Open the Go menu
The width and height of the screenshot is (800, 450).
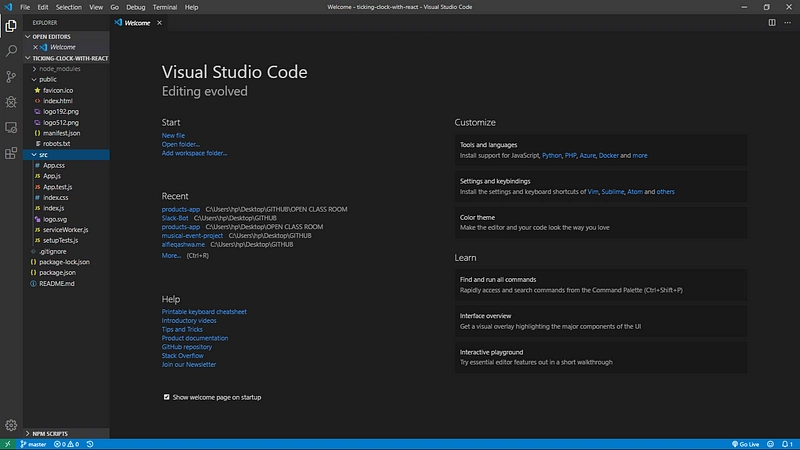click(114, 7)
